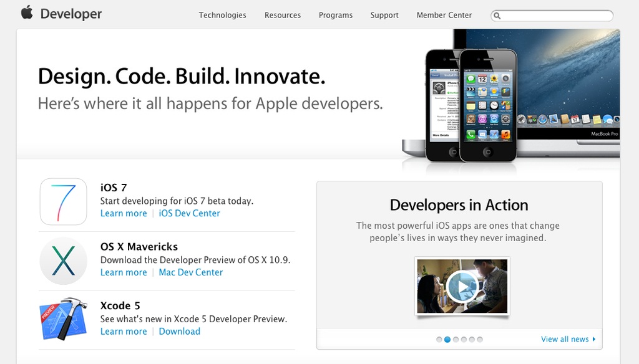Click the search magnifier icon
The height and width of the screenshot is (364, 639).
[x=497, y=16]
